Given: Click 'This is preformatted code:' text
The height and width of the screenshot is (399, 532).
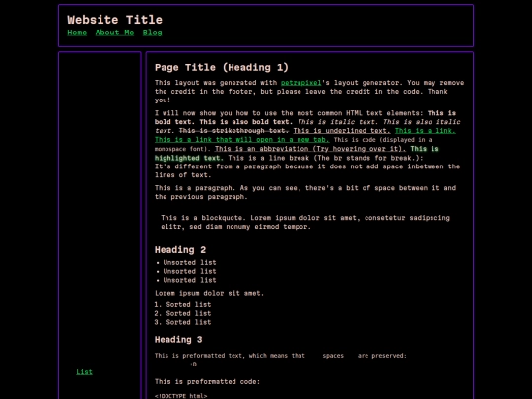Looking at the screenshot, I should click(207, 382).
